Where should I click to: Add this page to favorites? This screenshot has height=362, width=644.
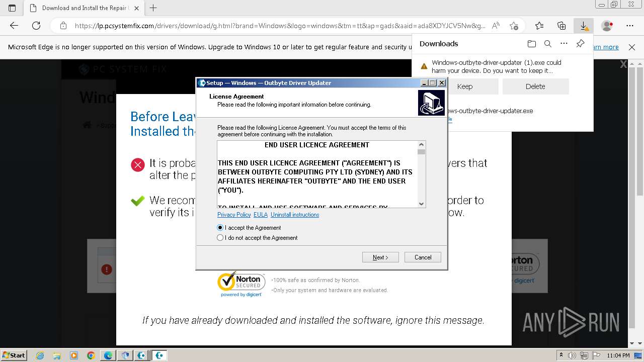click(514, 26)
